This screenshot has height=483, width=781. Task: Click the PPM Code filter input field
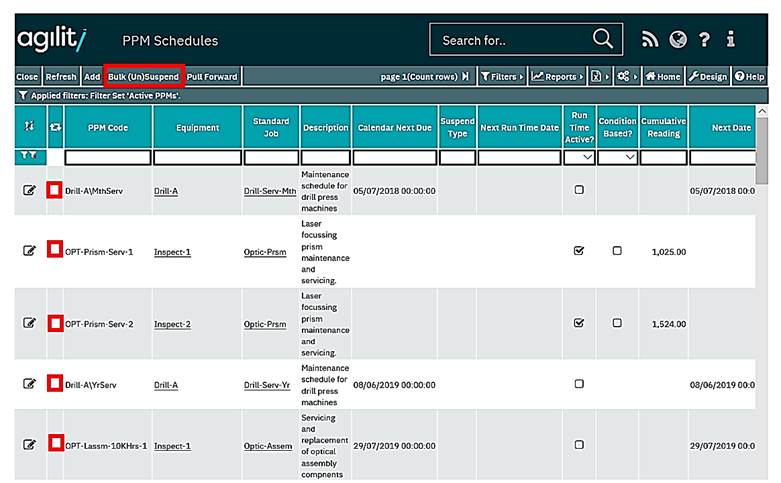pyautogui.click(x=107, y=157)
